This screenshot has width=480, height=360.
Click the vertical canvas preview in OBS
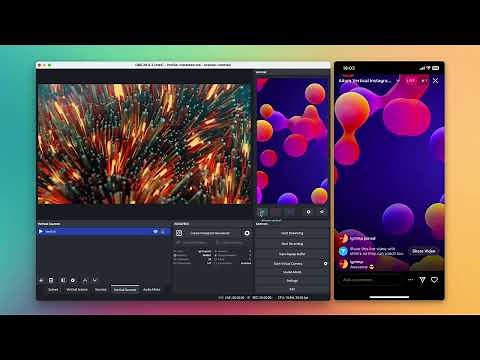coord(292,141)
